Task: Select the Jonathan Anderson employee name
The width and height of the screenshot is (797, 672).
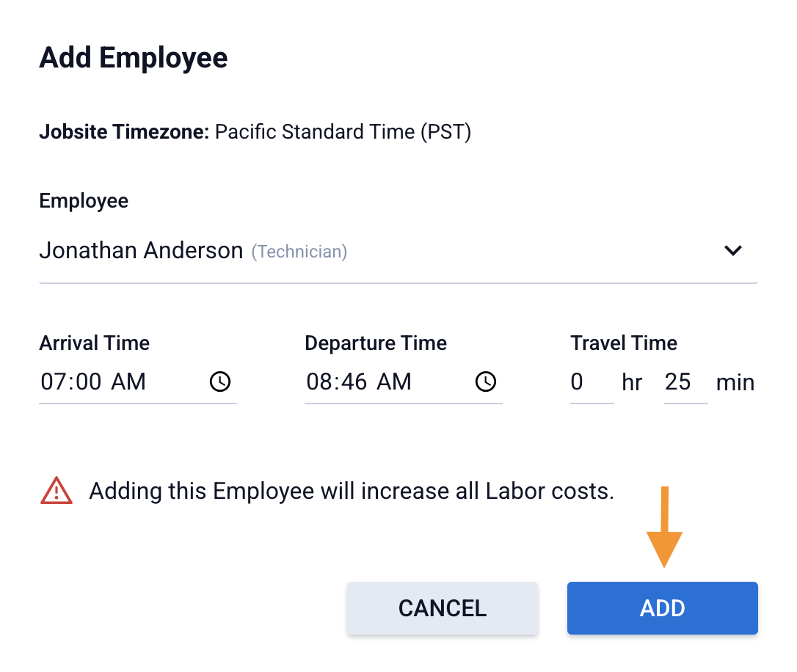Action: tap(141, 251)
